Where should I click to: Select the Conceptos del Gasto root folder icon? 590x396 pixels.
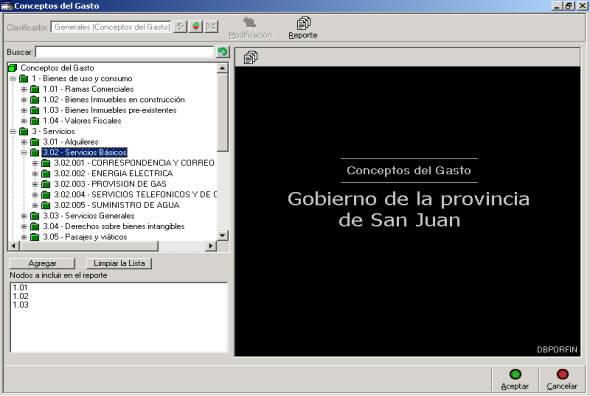tap(12, 68)
